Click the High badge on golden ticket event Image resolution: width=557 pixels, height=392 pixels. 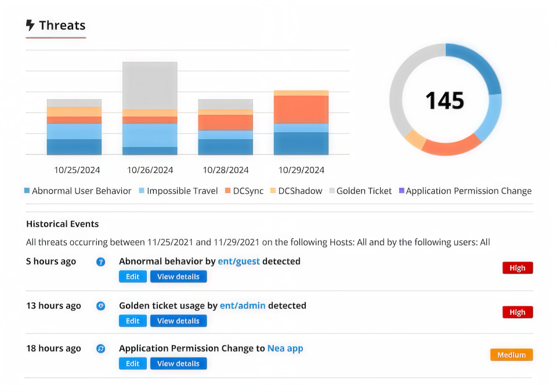pos(517,311)
